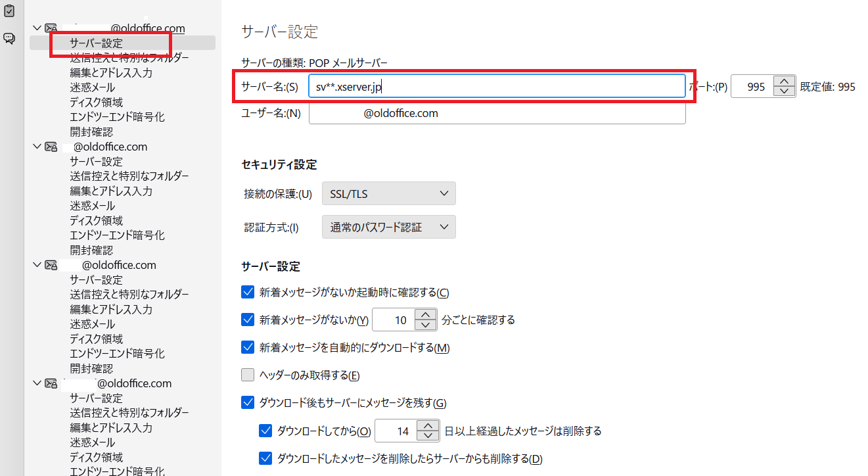Toggle the 分ごとに確認する checkbox

[x=248, y=320]
